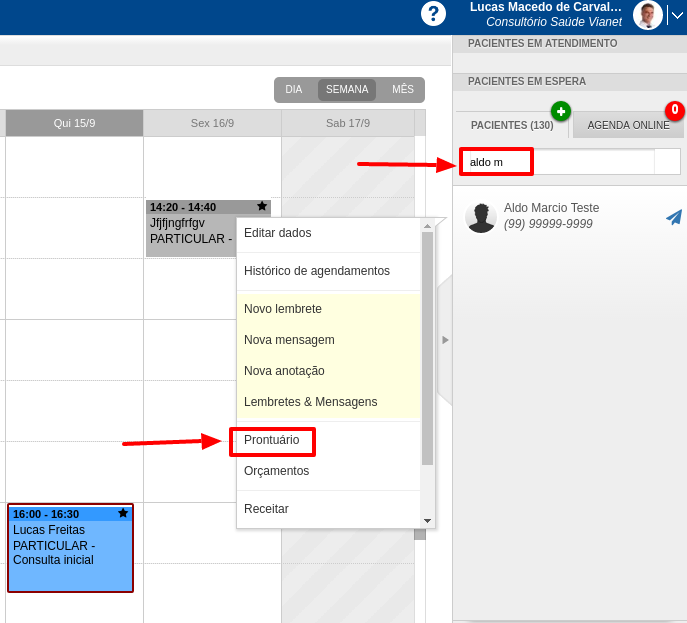Click phone number (99) 99999-9999
The height and width of the screenshot is (623, 687).
pos(548,224)
